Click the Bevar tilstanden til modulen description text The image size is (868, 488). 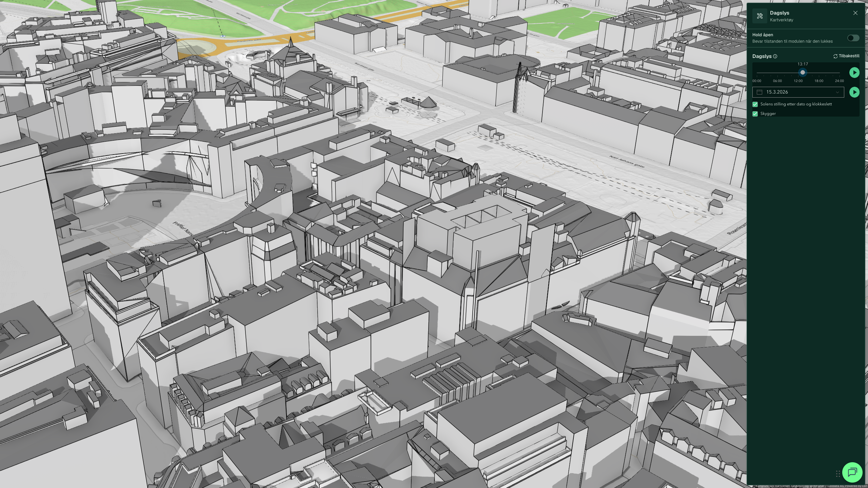(792, 41)
